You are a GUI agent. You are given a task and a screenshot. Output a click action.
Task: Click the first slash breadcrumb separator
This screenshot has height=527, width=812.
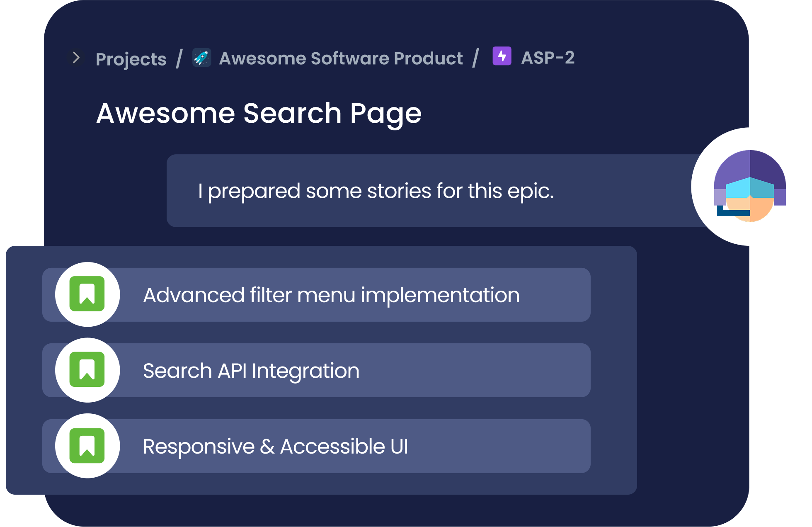(x=179, y=58)
